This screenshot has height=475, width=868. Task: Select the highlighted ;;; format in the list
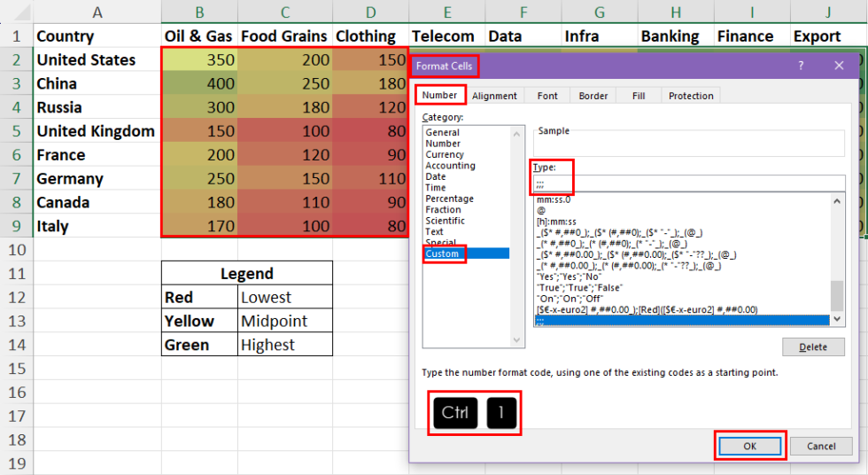coord(682,321)
